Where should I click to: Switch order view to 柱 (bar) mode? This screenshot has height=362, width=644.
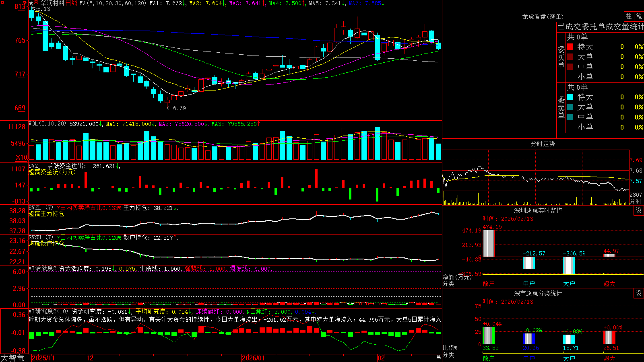(x=629, y=16)
